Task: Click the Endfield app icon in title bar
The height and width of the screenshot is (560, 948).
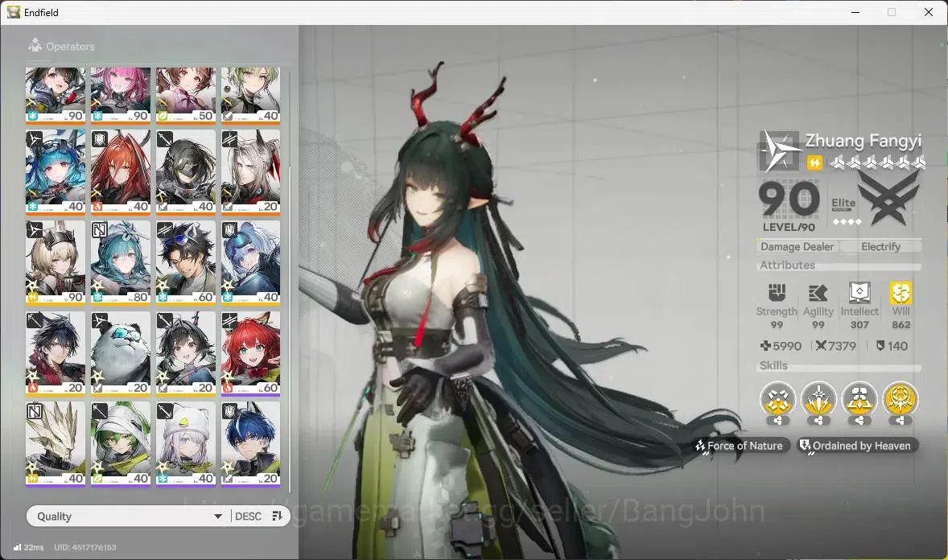Action: click(14, 12)
